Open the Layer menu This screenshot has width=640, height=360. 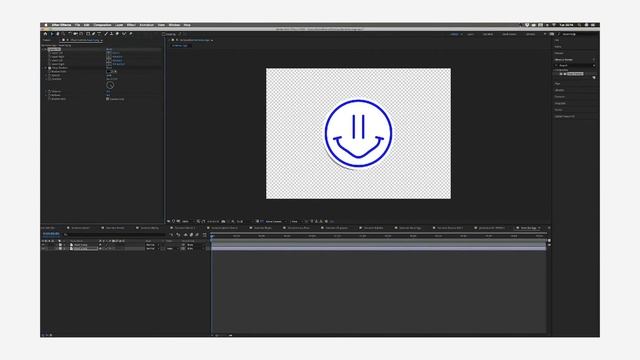point(119,25)
